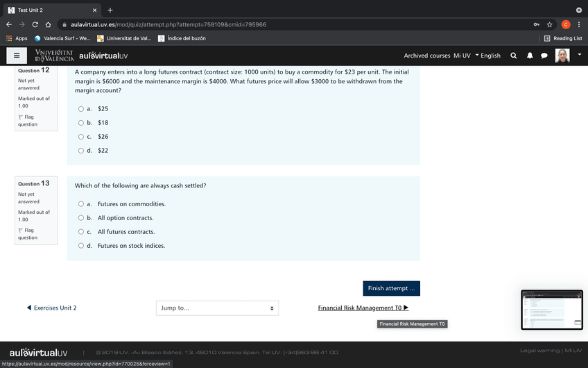The image size is (588, 368).
Task: Open the saved password key icon
Action: tap(537, 24)
